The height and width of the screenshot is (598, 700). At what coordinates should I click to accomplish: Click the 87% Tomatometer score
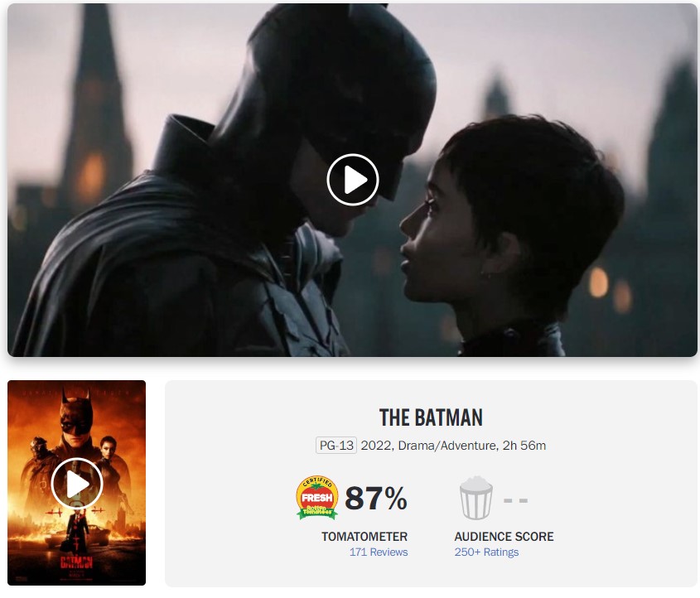(x=376, y=498)
